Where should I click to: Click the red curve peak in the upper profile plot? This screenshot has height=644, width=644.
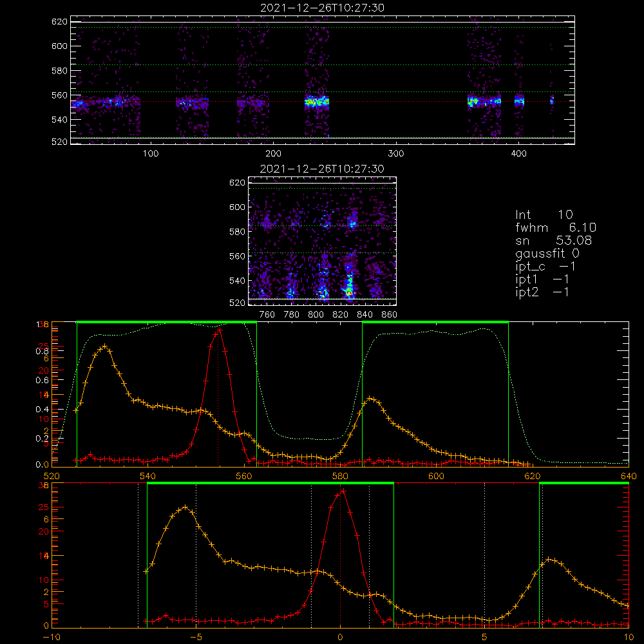pyautogui.click(x=220, y=329)
